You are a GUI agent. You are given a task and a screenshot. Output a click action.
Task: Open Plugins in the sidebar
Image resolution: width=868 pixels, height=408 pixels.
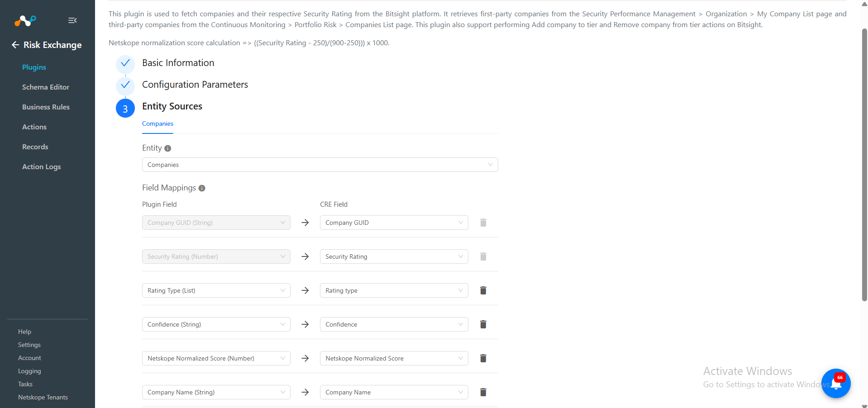pos(34,67)
